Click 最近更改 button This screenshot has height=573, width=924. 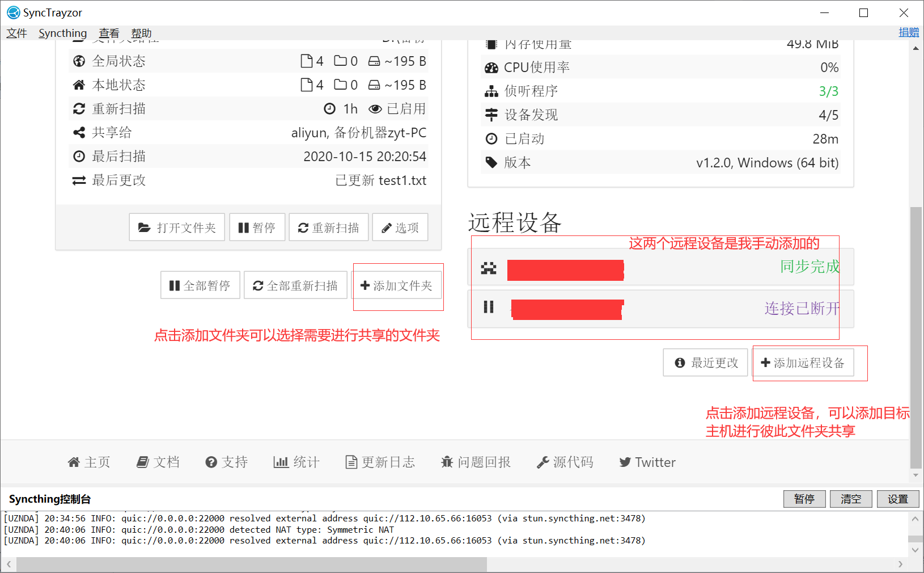point(706,363)
